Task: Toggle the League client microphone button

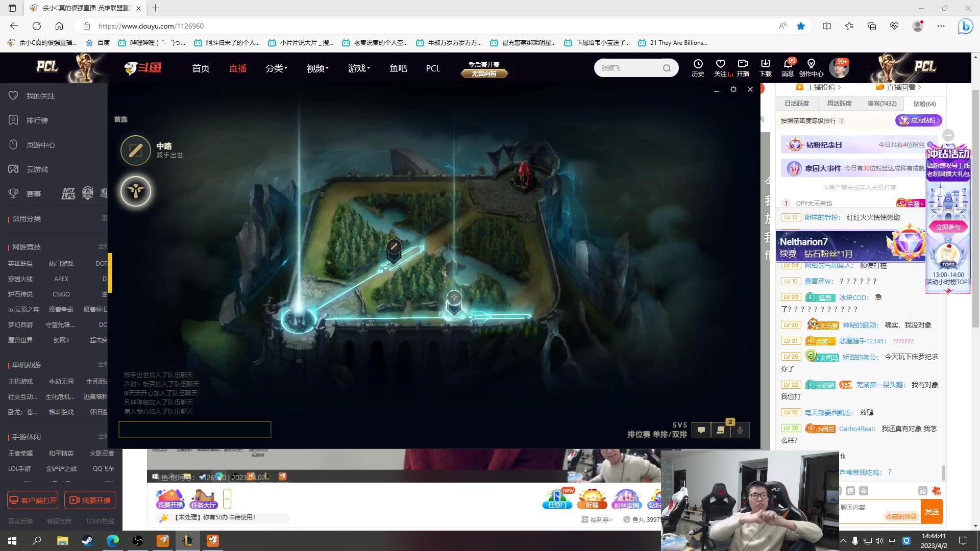Action: tap(740, 430)
